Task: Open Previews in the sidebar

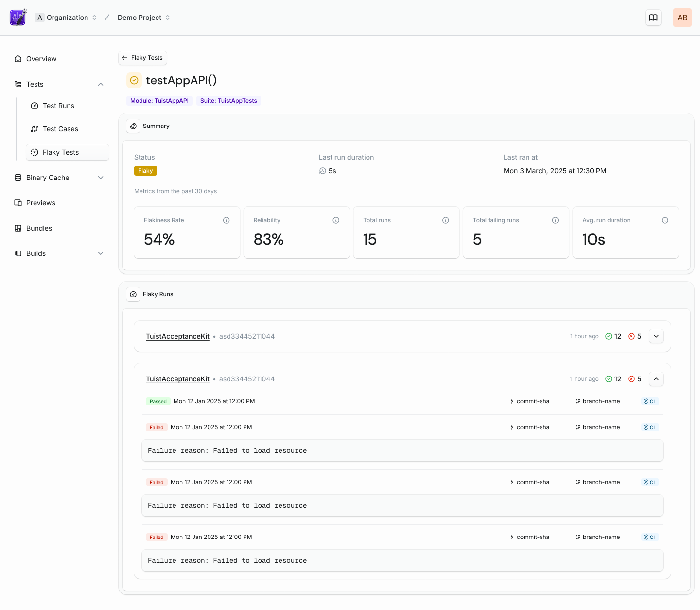Action: point(59,203)
